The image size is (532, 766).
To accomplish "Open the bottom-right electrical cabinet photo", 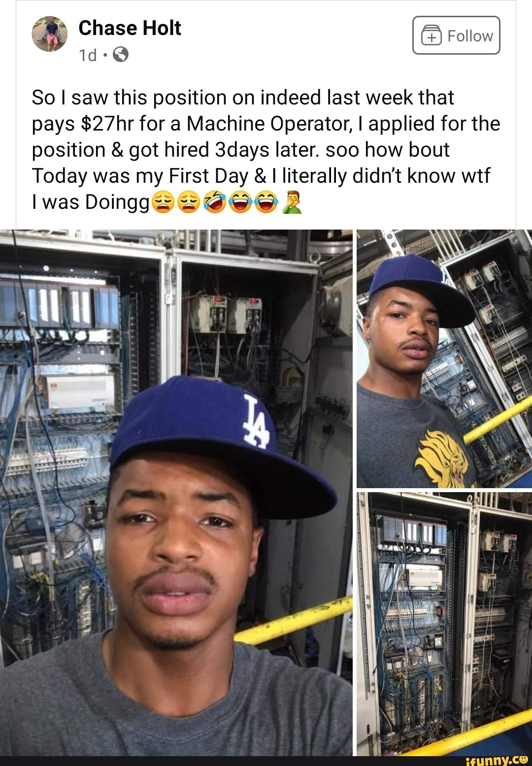I will coord(444,624).
